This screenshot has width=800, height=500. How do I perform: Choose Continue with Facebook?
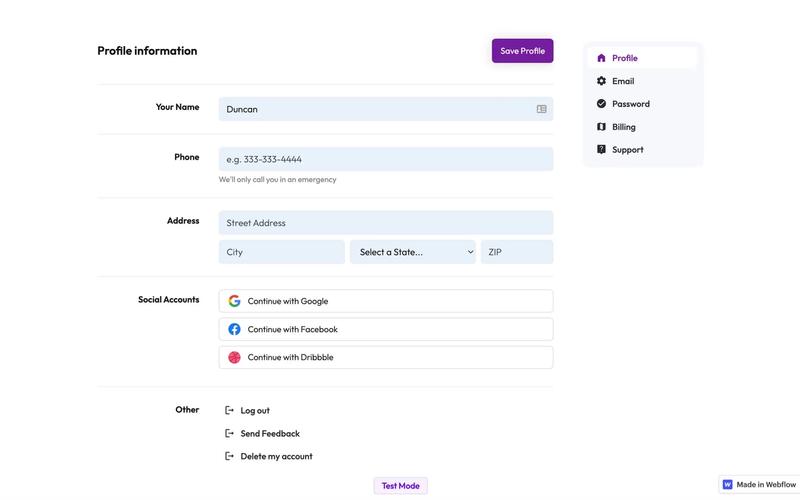pos(386,329)
